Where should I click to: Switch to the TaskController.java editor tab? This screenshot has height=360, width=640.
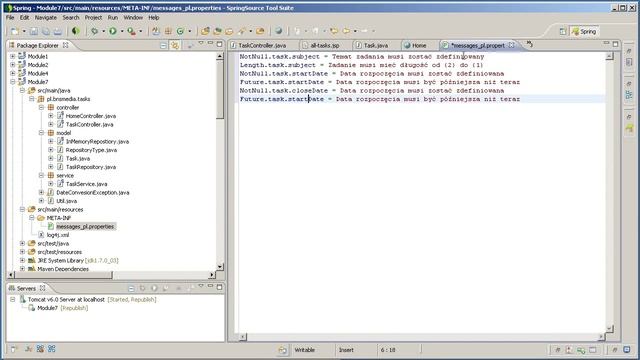pyautogui.click(x=262, y=45)
